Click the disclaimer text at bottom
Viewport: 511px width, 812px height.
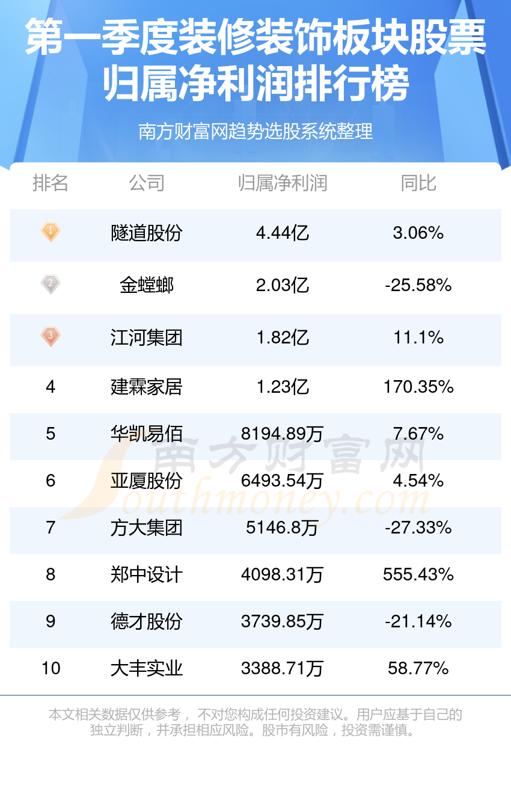(x=255, y=722)
